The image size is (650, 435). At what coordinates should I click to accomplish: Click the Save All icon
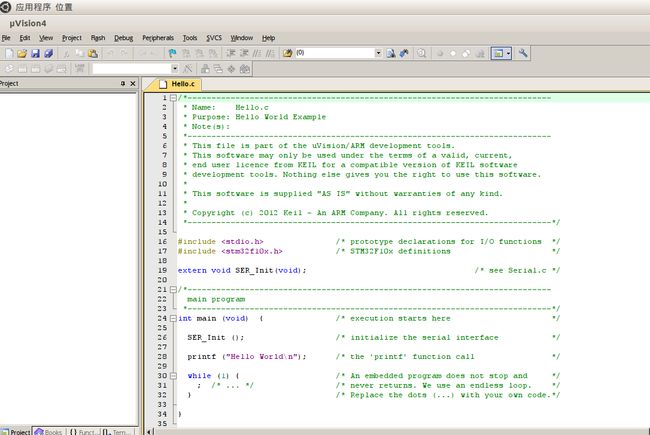(49, 53)
